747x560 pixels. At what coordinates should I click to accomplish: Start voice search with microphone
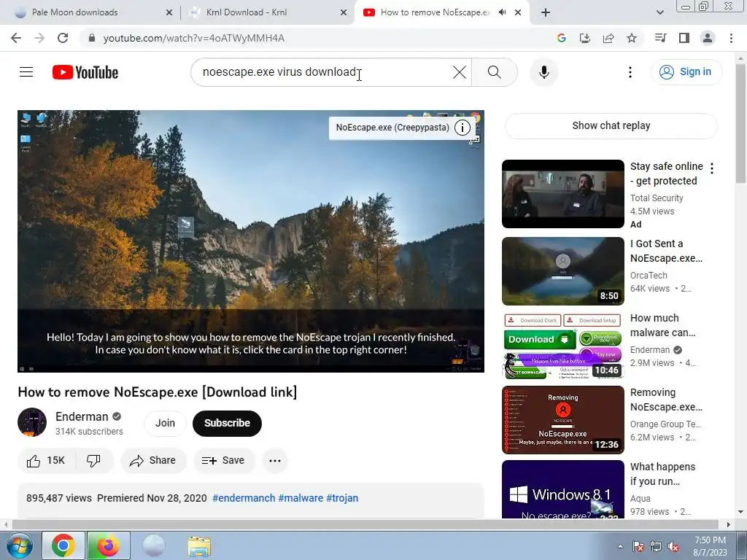[544, 72]
